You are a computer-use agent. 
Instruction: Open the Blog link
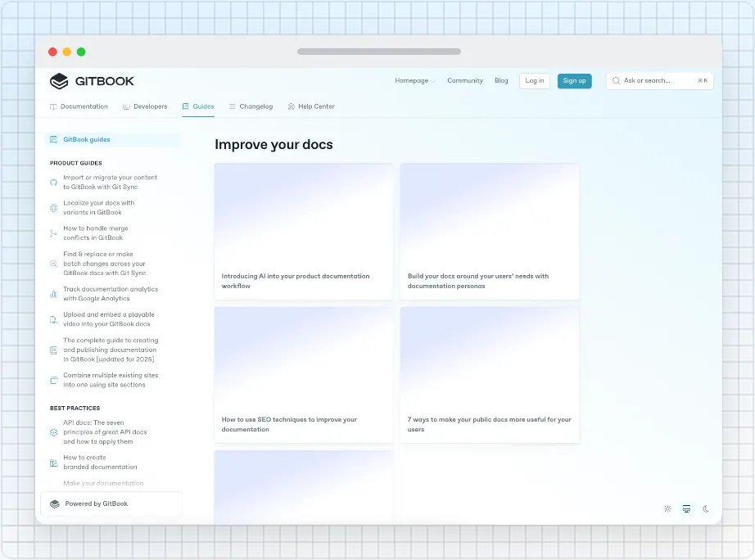tap(501, 81)
